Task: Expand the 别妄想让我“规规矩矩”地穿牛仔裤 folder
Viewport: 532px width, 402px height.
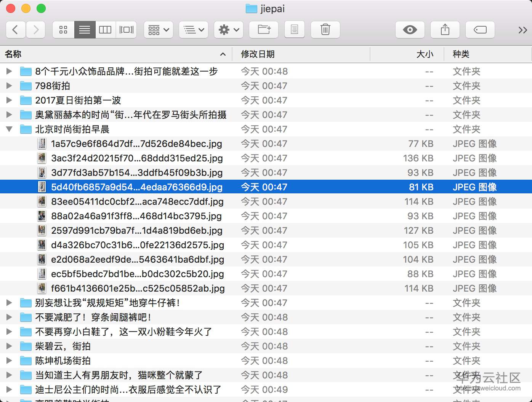Action: [9, 303]
